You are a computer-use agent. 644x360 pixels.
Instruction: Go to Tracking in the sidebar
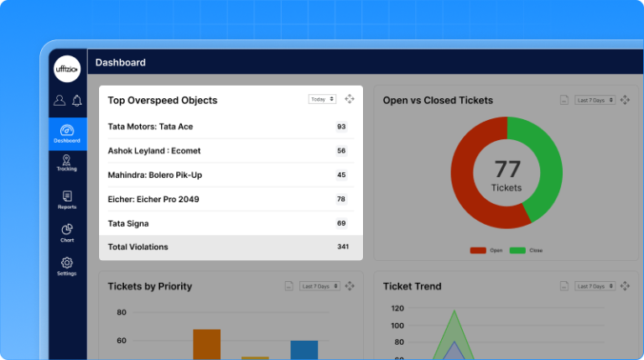coord(67,163)
